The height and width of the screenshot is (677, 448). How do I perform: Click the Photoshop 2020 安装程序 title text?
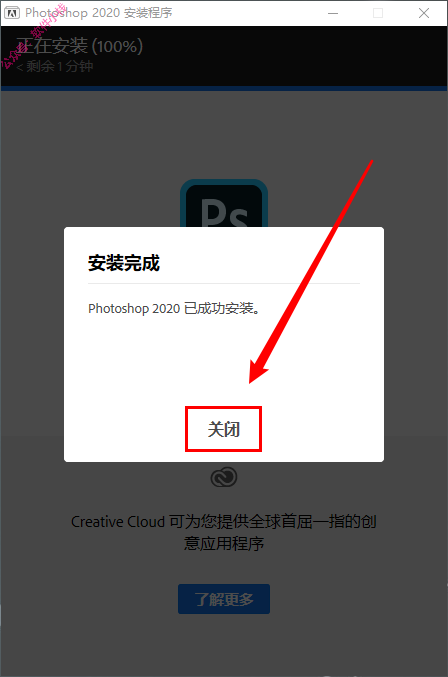click(x=99, y=13)
